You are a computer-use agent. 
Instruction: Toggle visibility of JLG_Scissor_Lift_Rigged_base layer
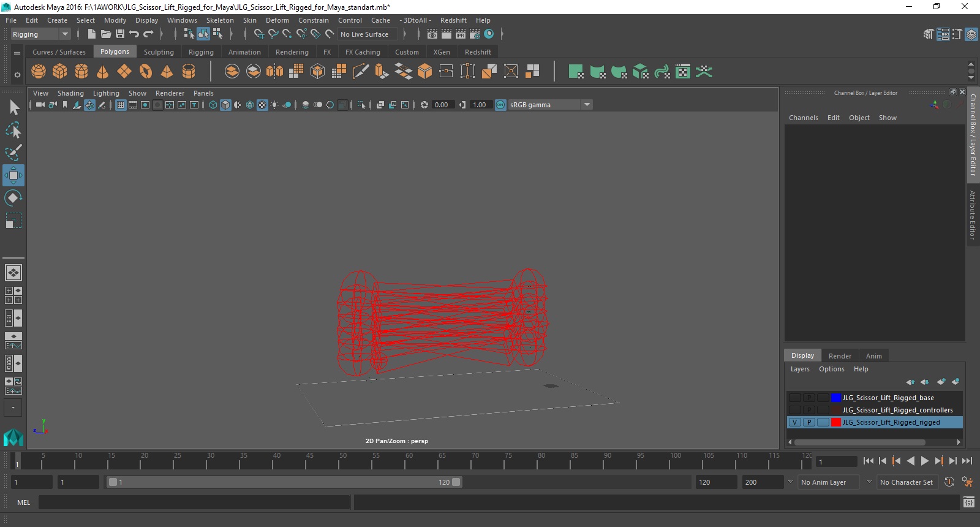coord(794,398)
